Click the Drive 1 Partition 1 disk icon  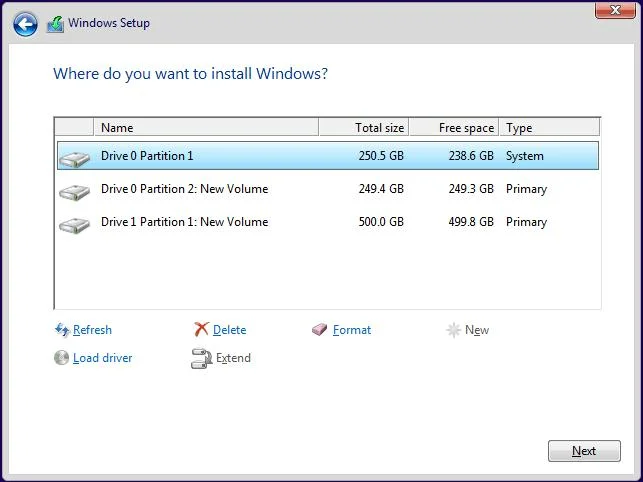click(x=74, y=223)
